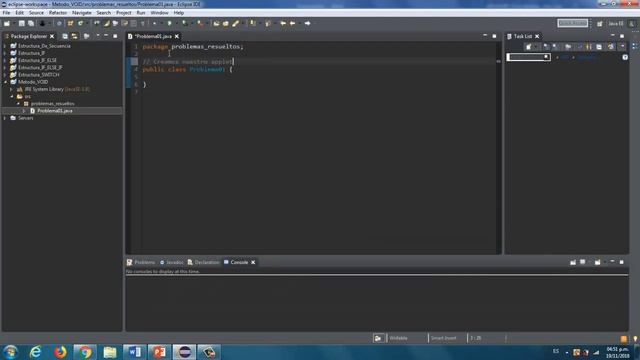Open the Navigate menu
This screenshot has height=360, width=640.
[x=82, y=13]
